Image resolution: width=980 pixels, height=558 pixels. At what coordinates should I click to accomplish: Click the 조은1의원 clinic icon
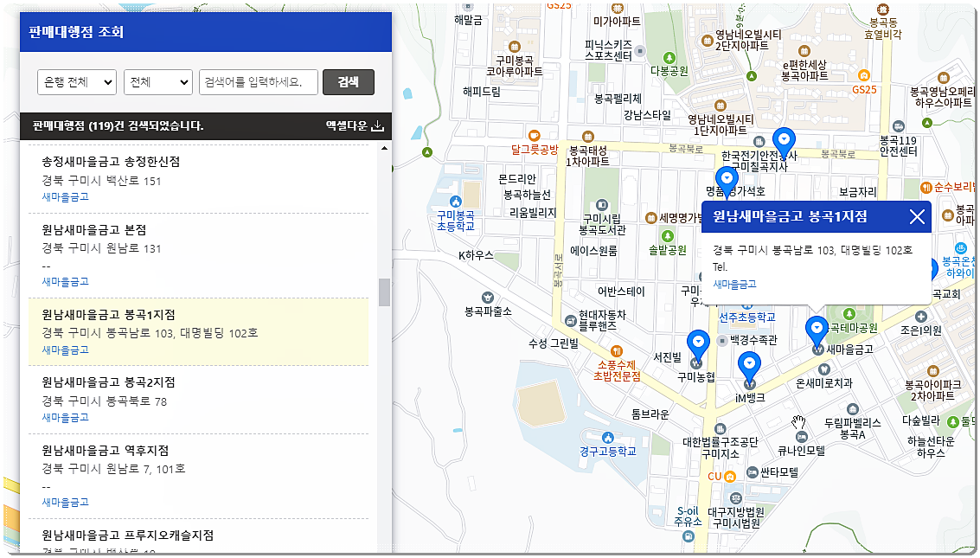click(920, 317)
